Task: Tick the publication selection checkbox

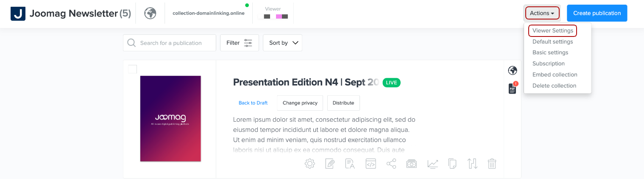Action: coord(133,69)
